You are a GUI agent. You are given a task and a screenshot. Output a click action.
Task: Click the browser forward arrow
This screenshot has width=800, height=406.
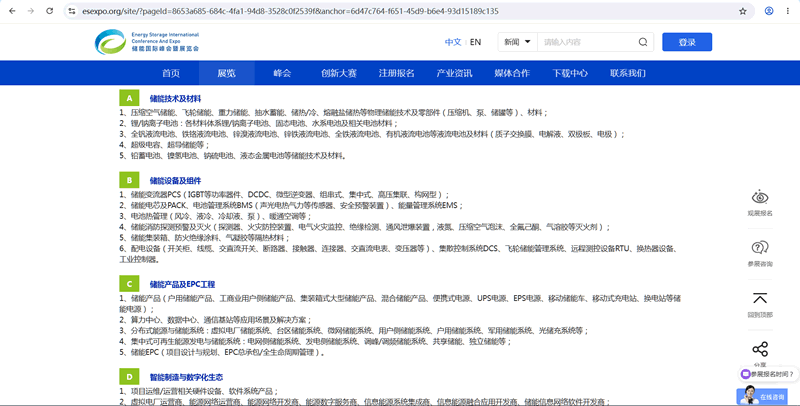click(31, 11)
